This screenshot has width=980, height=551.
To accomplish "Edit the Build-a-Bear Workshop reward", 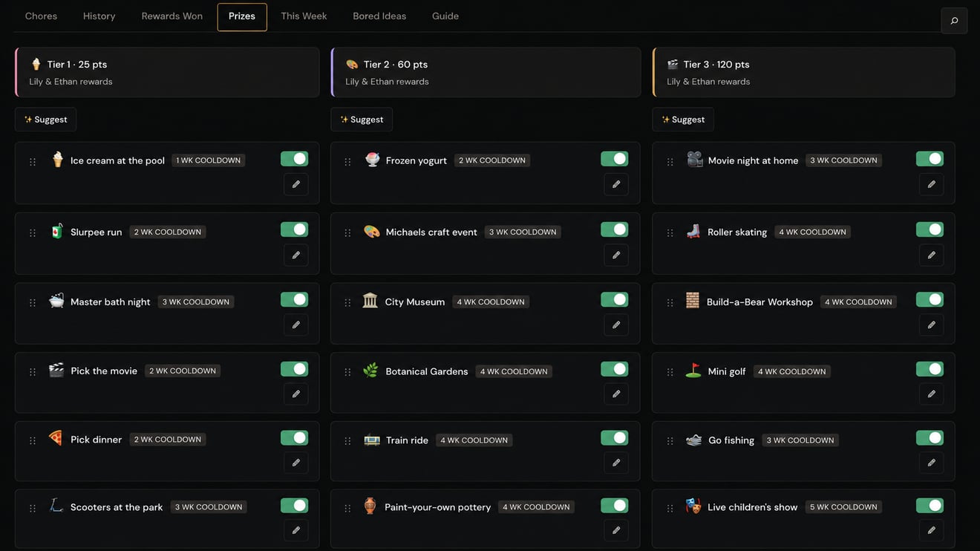I will click(x=931, y=325).
